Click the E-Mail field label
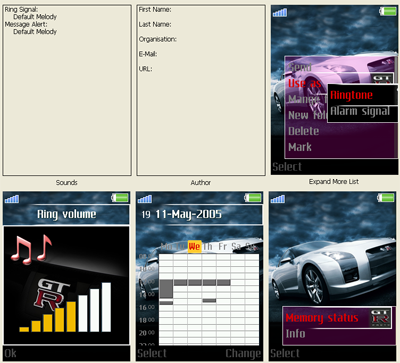 148,54
